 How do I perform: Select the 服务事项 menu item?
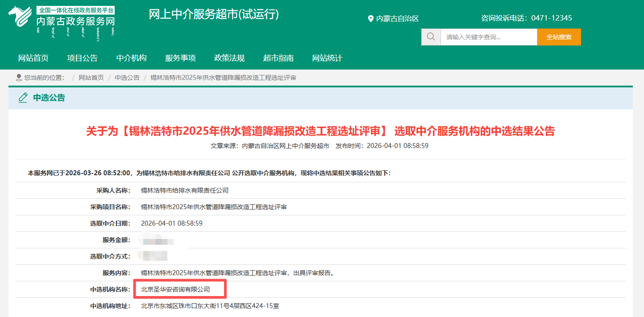pos(180,58)
